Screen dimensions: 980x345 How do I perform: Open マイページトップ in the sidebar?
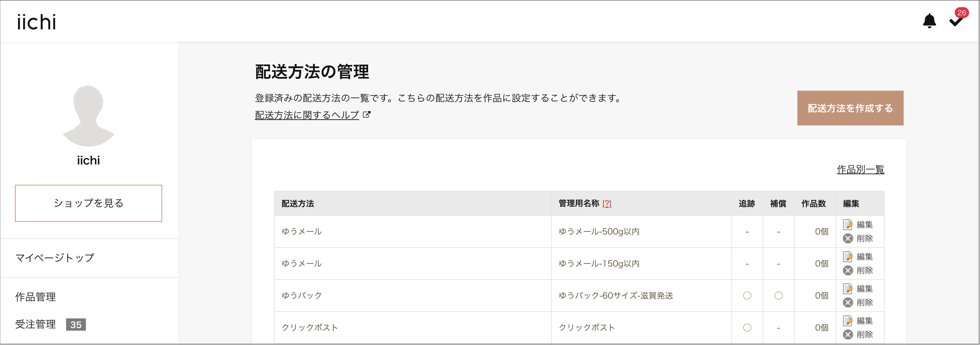pos(55,258)
